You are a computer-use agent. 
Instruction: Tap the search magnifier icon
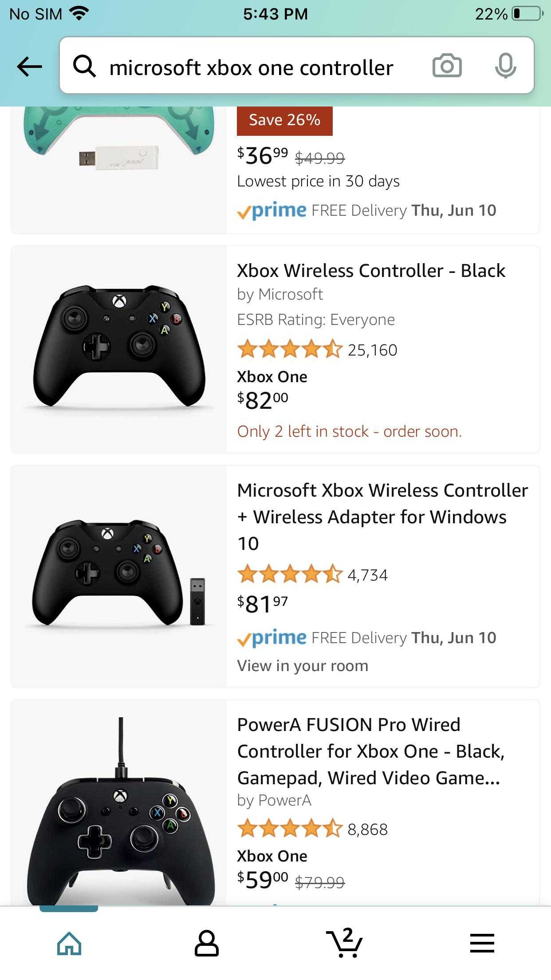coord(84,67)
